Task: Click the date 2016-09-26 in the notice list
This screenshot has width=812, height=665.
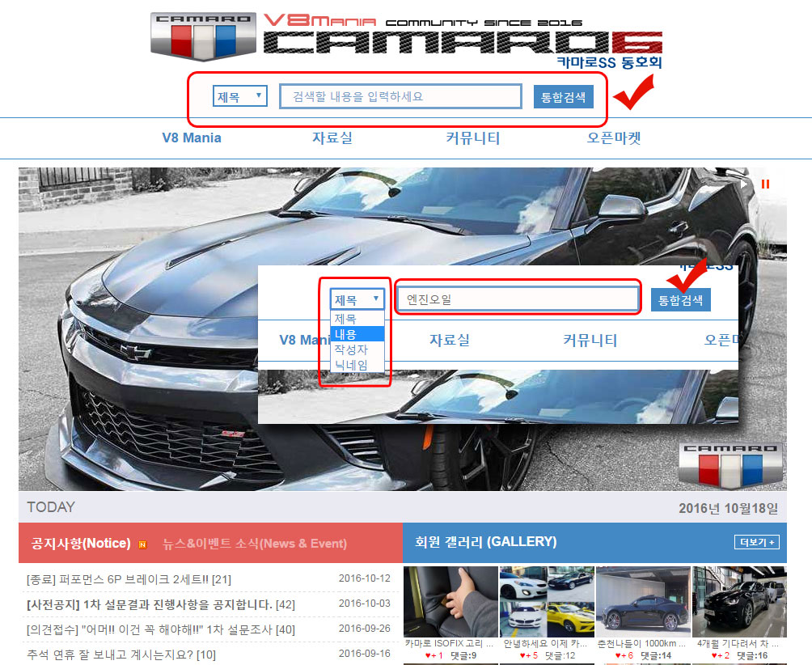Action: click(x=365, y=629)
